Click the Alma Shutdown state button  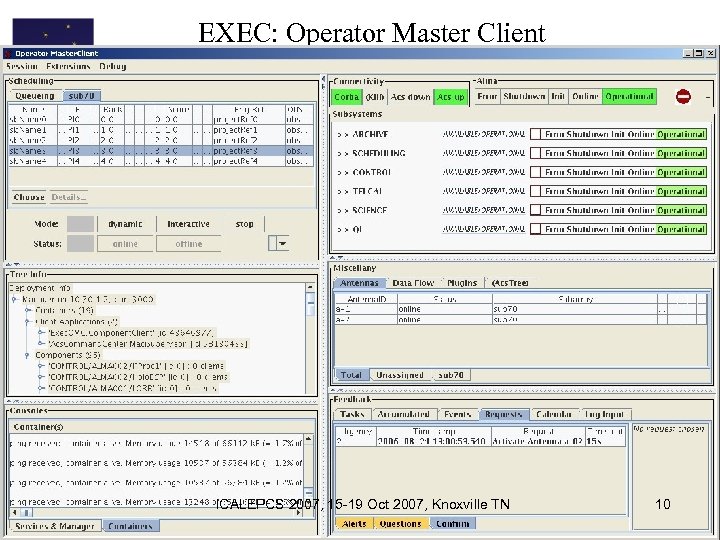click(523, 96)
